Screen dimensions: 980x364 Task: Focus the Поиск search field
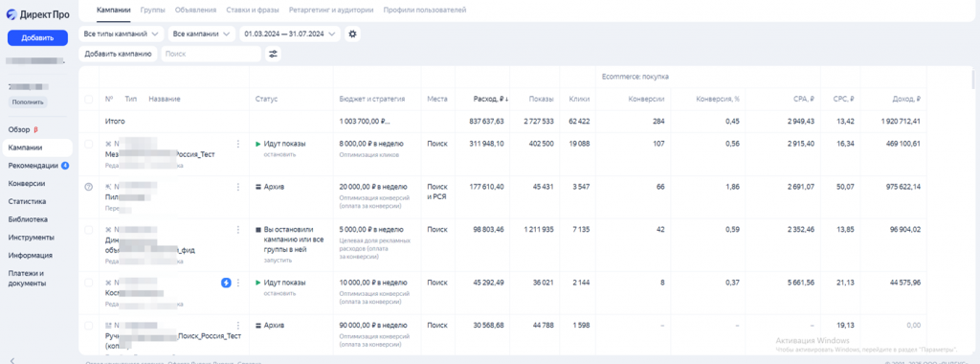[211, 55]
